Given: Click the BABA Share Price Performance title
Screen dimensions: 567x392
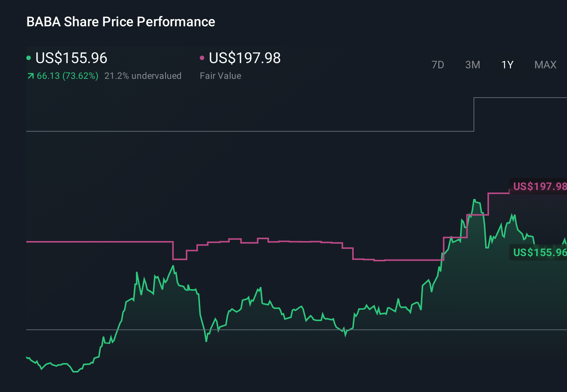Looking at the screenshot, I should click(x=121, y=22).
